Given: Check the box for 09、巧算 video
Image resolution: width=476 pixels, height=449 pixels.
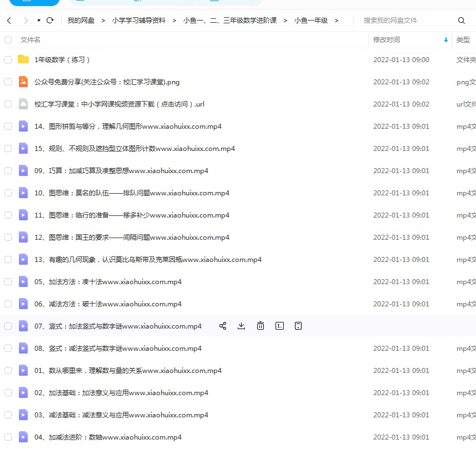Looking at the screenshot, I should [x=8, y=171].
